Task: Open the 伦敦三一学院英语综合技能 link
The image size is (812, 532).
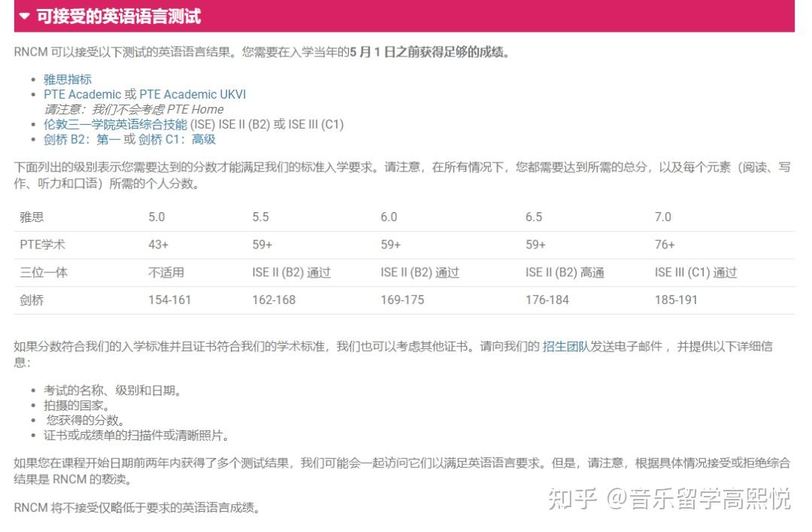Action: 115,124
